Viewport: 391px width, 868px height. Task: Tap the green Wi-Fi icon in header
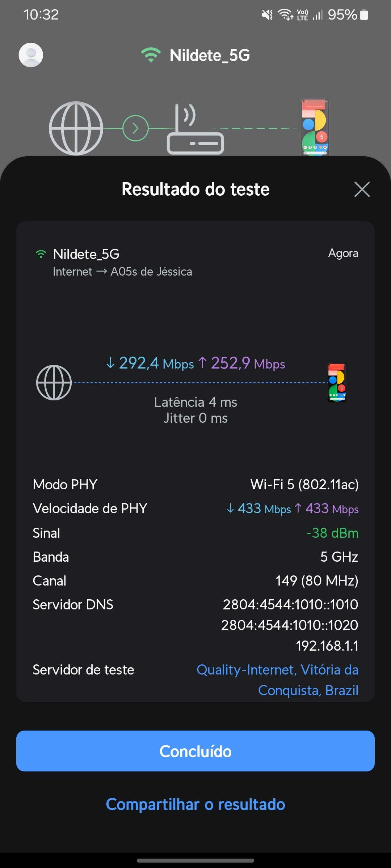click(x=151, y=55)
